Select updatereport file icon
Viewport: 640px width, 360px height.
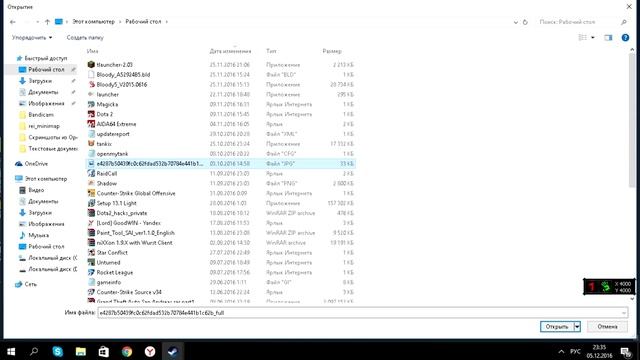91,134
